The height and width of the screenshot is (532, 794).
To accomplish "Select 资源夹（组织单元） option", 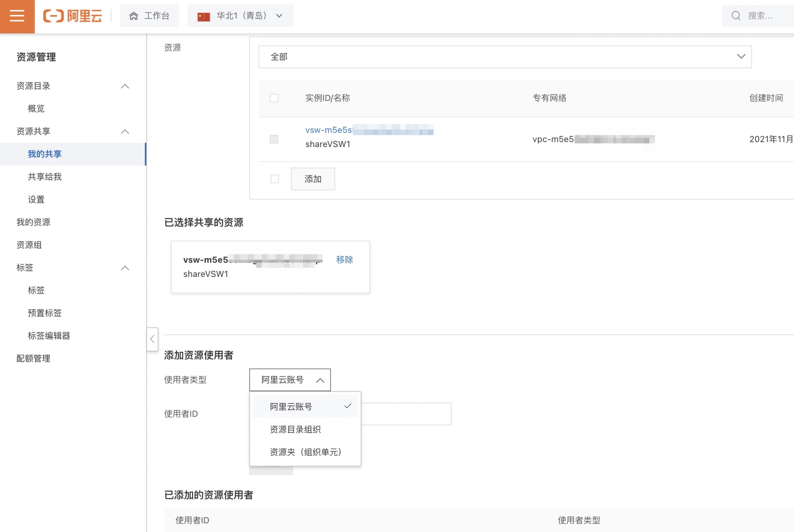I will tap(305, 452).
